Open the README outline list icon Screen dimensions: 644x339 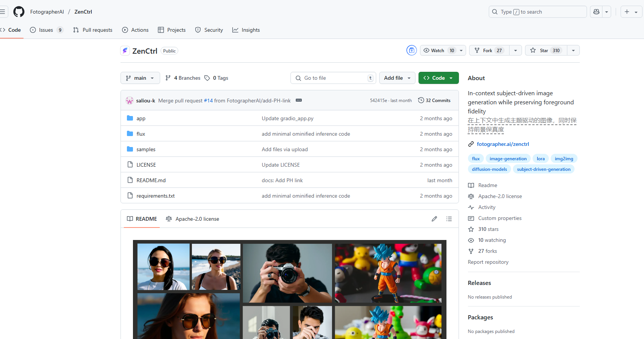(449, 219)
